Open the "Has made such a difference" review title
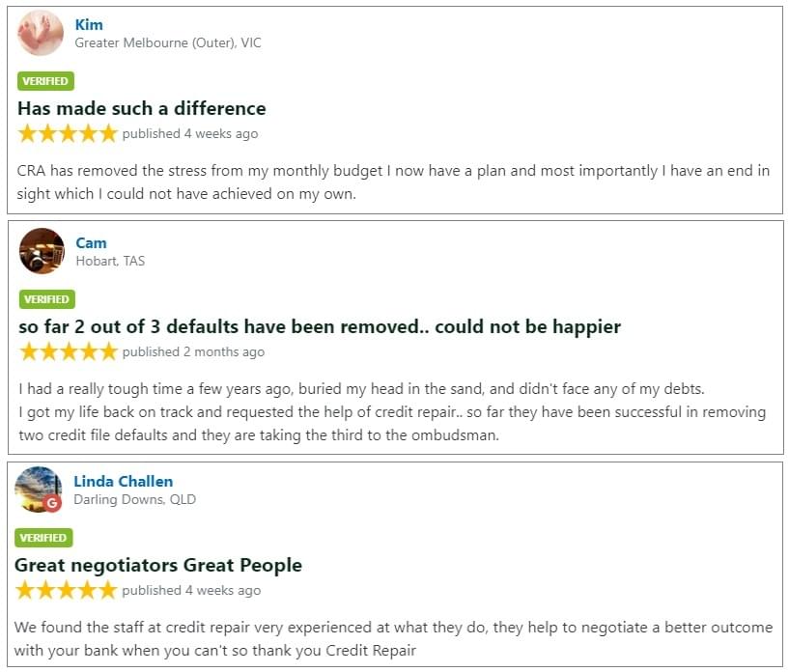789x672 pixels. pos(142,108)
